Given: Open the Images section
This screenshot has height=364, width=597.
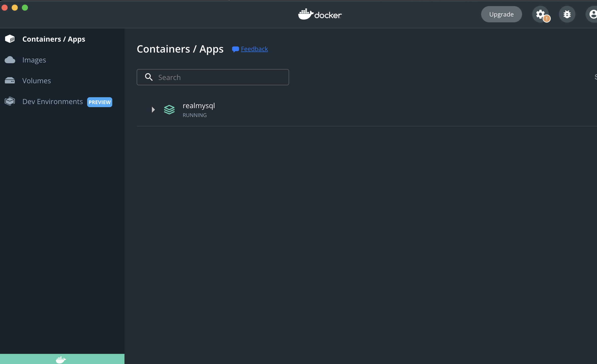Looking at the screenshot, I should (34, 60).
